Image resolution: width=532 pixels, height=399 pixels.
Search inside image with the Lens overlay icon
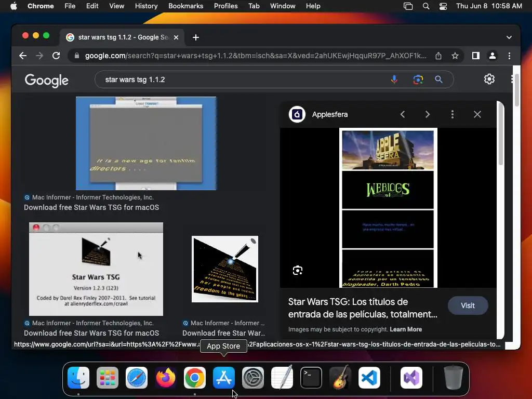[x=298, y=270]
